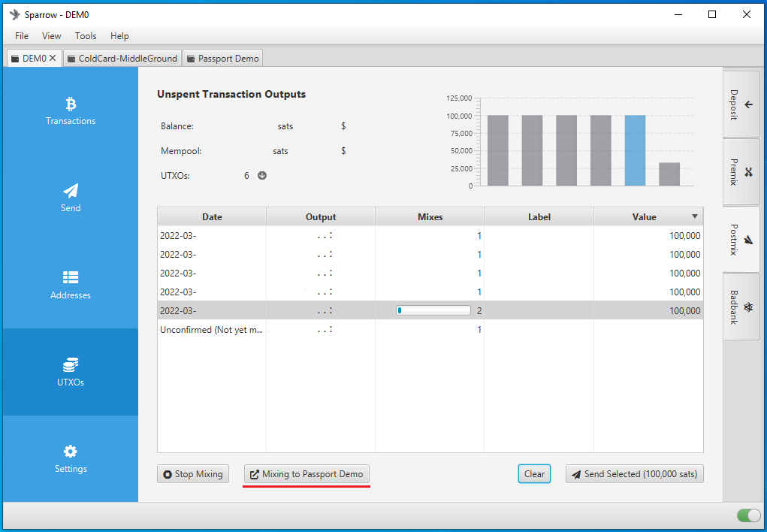
Task: Click the Stop Mixing button
Action: click(x=193, y=473)
